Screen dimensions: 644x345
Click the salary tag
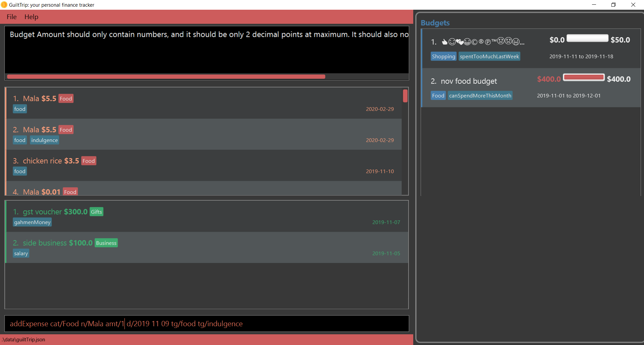coord(21,253)
